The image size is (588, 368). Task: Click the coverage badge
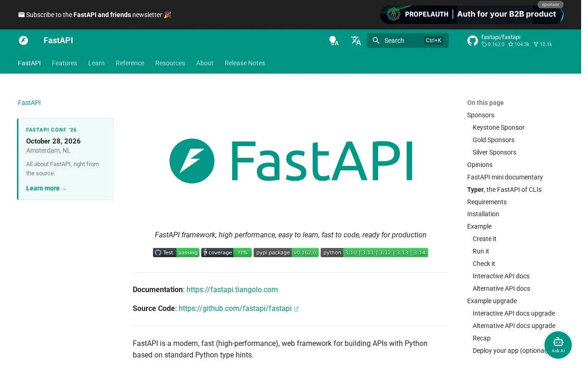[x=226, y=253]
